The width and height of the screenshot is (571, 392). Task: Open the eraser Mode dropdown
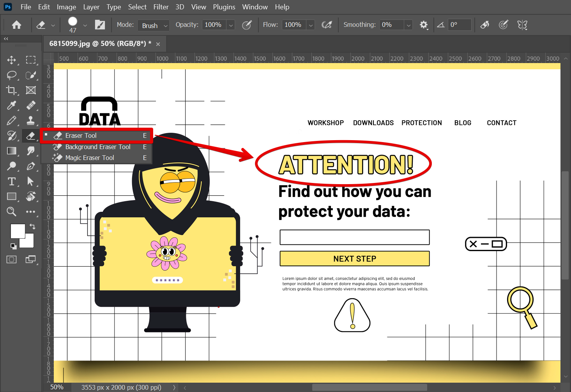point(154,25)
